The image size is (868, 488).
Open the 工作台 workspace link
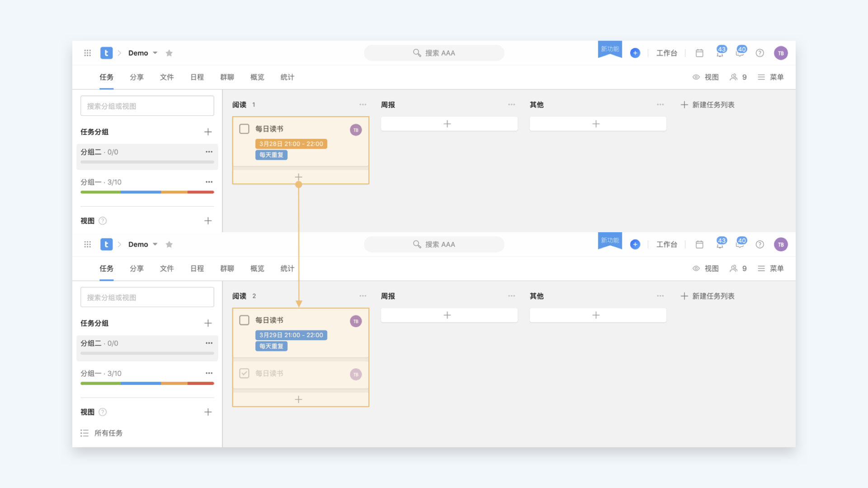pyautogui.click(x=666, y=53)
